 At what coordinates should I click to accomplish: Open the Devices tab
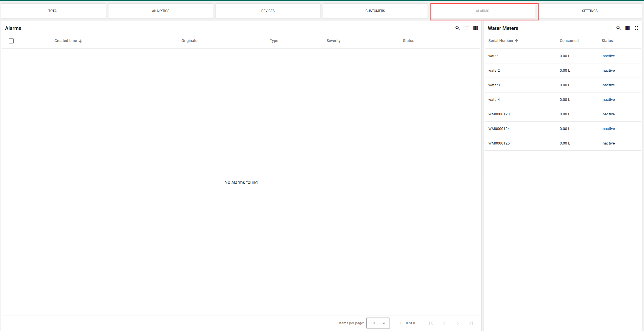point(268,11)
